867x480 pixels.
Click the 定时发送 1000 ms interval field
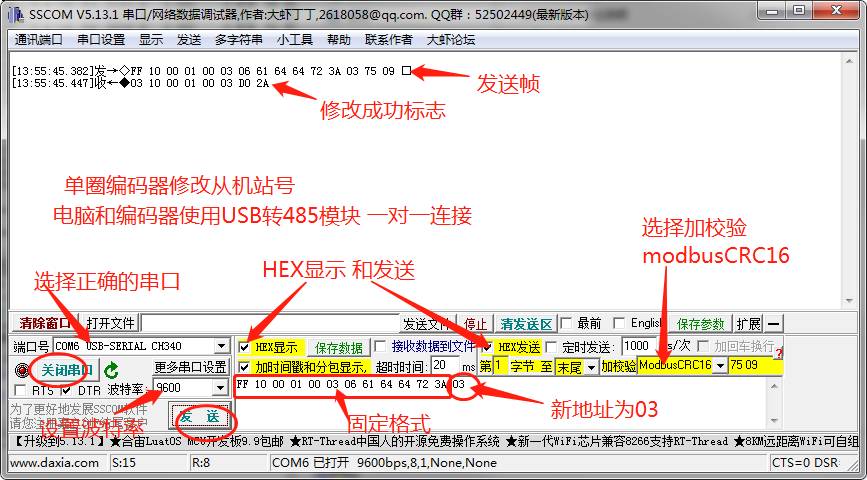[x=638, y=346]
